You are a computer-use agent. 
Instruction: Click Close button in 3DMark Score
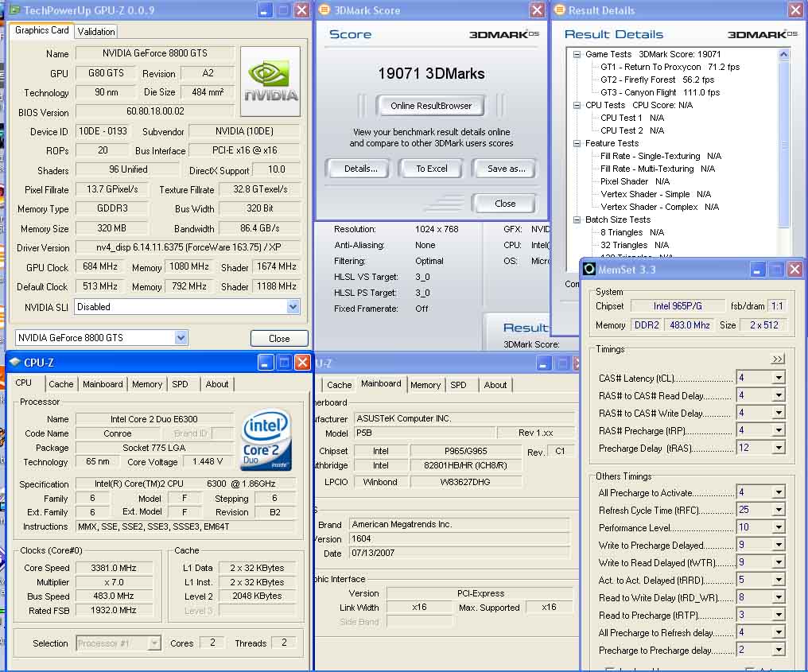[x=505, y=204]
